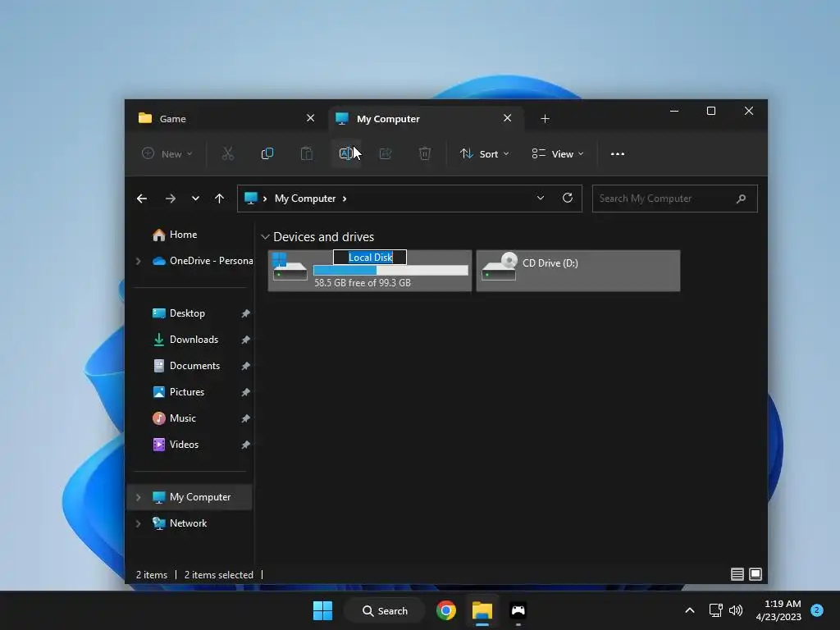The width and height of the screenshot is (840, 630).
Task: Unpin Videos using its pin icon
Action: pyautogui.click(x=245, y=445)
